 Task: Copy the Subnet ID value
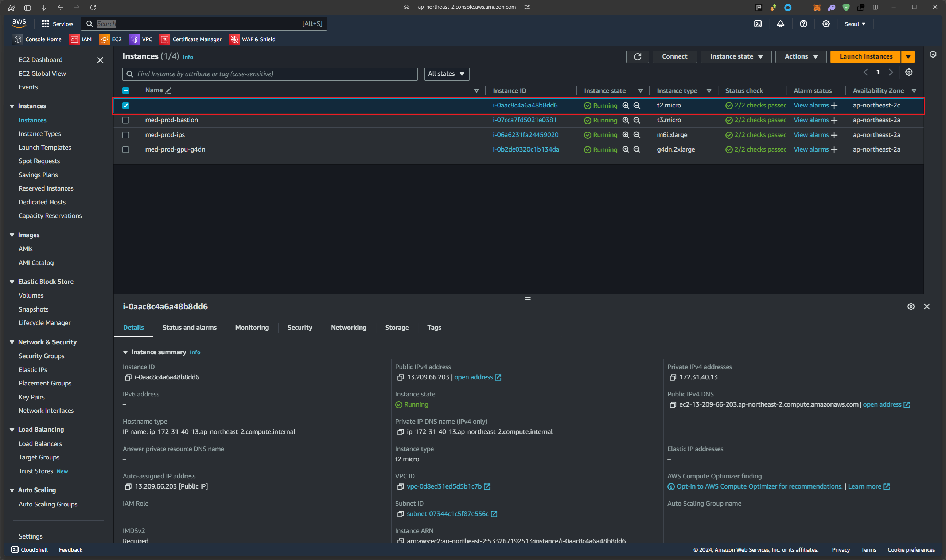point(400,514)
